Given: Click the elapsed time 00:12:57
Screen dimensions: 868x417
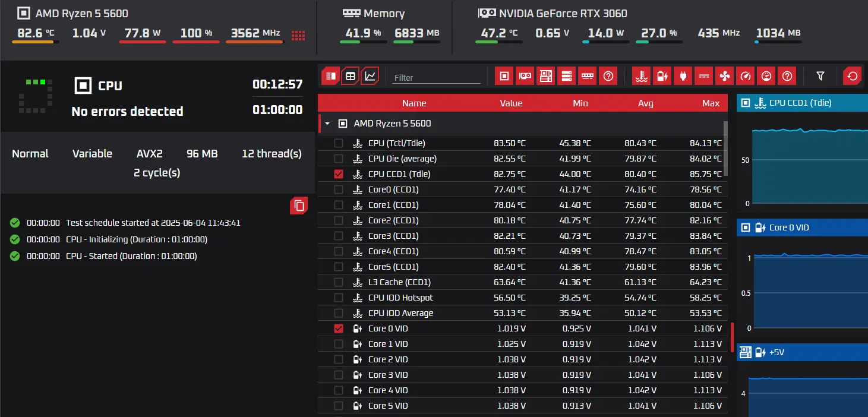Looking at the screenshot, I should tap(277, 84).
